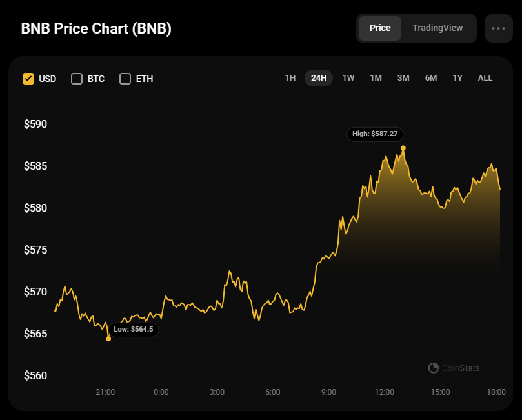
Task: Click the High: $587.27 label
Action: click(x=375, y=134)
